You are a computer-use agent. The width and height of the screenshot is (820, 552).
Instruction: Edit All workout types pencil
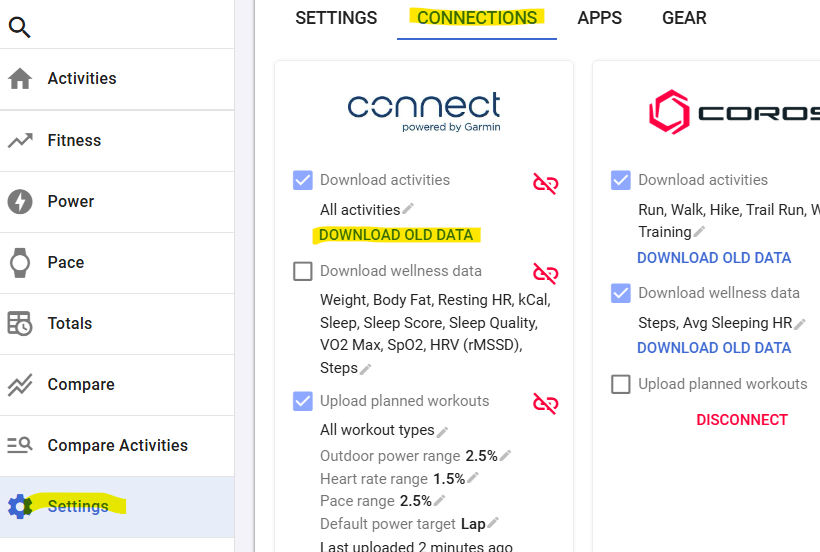[442, 431]
